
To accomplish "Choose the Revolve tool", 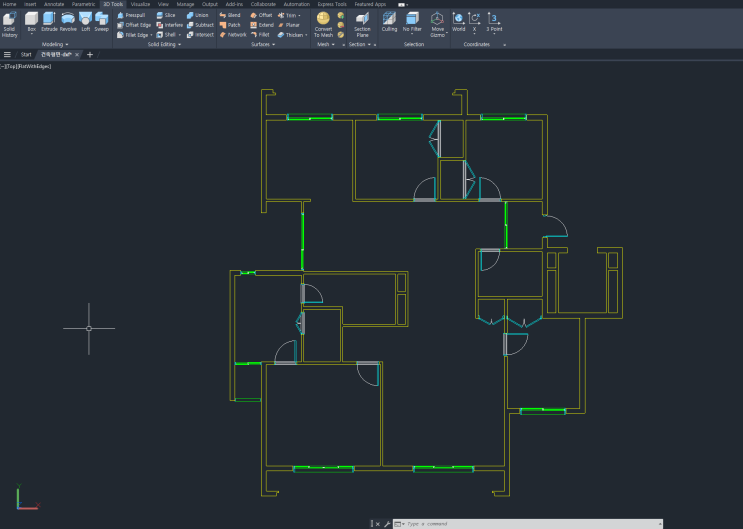I will [x=68, y=22].
